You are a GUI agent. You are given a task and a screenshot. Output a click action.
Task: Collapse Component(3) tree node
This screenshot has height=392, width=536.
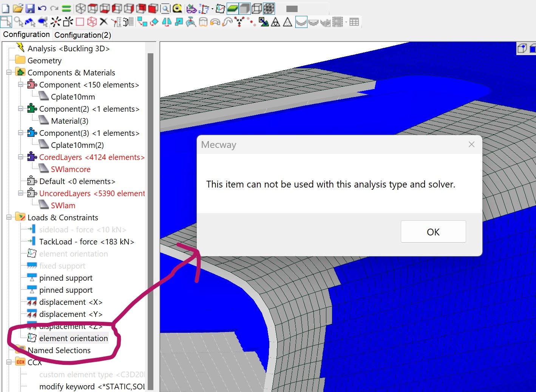tap(21, 133)
